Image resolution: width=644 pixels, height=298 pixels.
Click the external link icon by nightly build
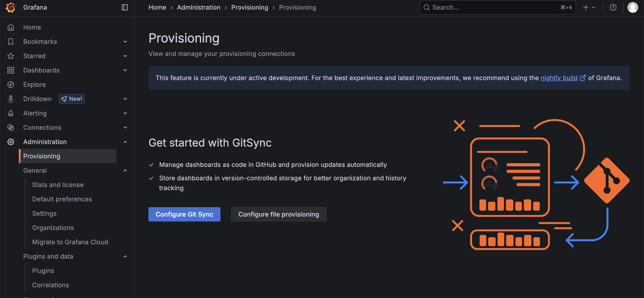[x=583, y=78]
